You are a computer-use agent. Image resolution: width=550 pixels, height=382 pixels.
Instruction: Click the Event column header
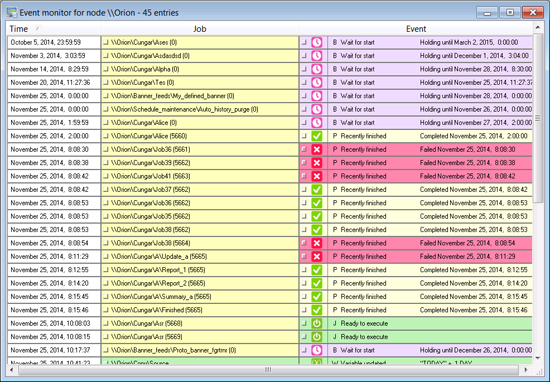click(416, 29)
